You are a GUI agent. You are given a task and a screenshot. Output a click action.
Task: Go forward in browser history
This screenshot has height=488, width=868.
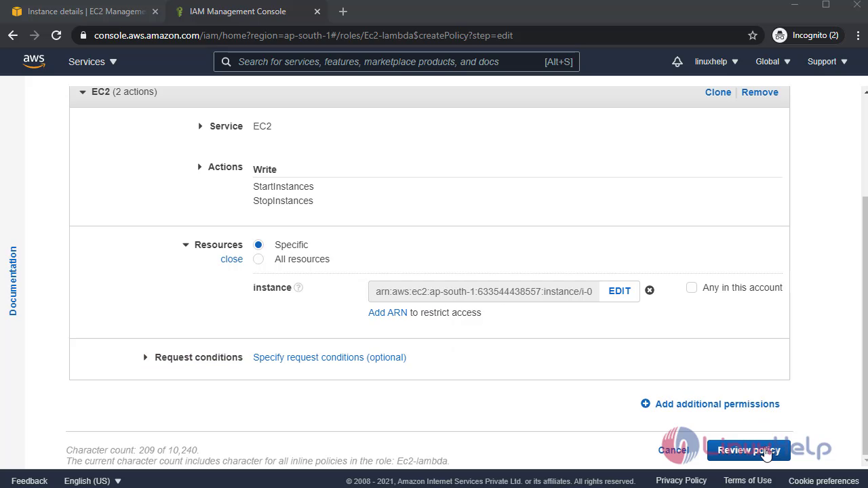pyautogui.click(x=35, y=35)
